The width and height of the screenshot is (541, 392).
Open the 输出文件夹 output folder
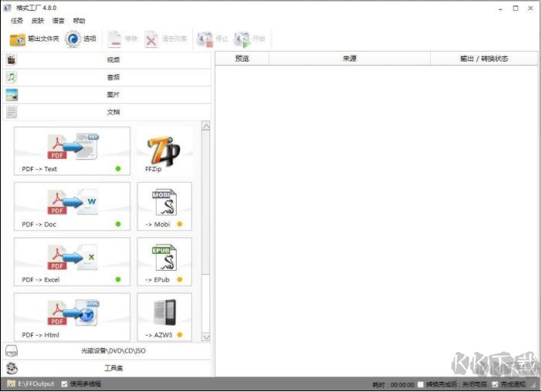(34, 39)
